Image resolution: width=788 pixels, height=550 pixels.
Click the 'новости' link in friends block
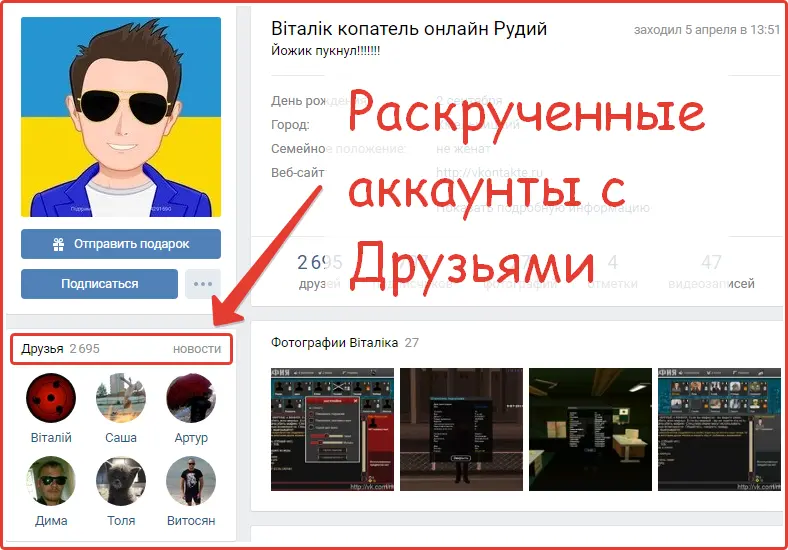point(197,349)
